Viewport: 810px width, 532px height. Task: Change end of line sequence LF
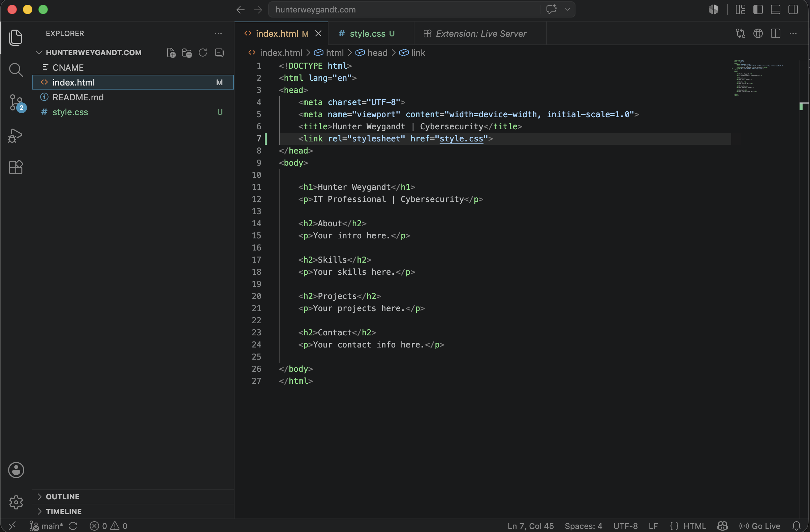click(x=653, y=526)
